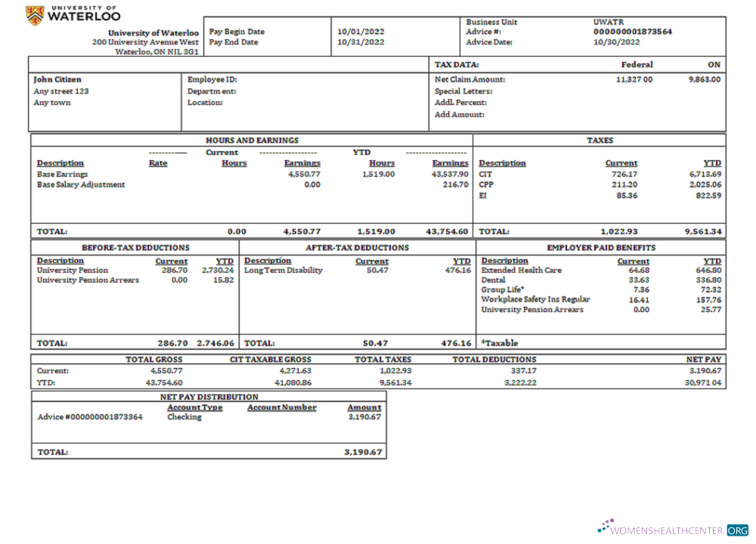Switch to the BEFORE-TAX DEDUCTIONS panel
The width and height of the screenshot is (756, 544).
click(135, 247)
